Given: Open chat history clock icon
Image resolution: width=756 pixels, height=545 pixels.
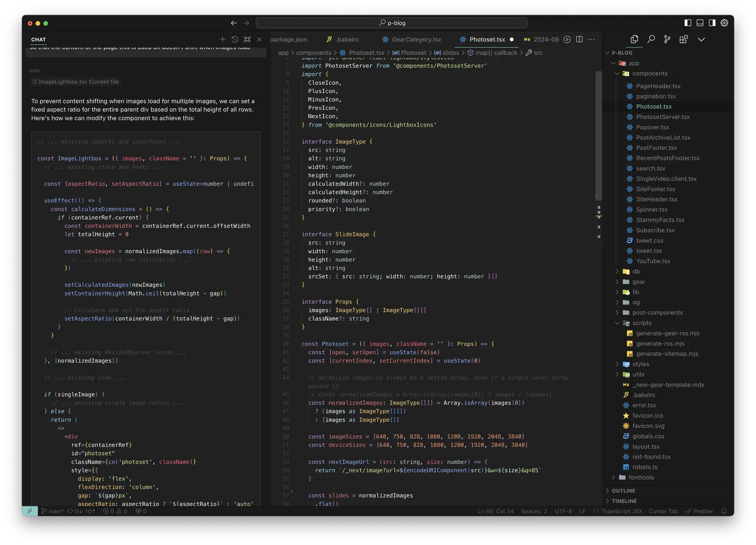Looking at the screenshot, I should coord(235,39).
